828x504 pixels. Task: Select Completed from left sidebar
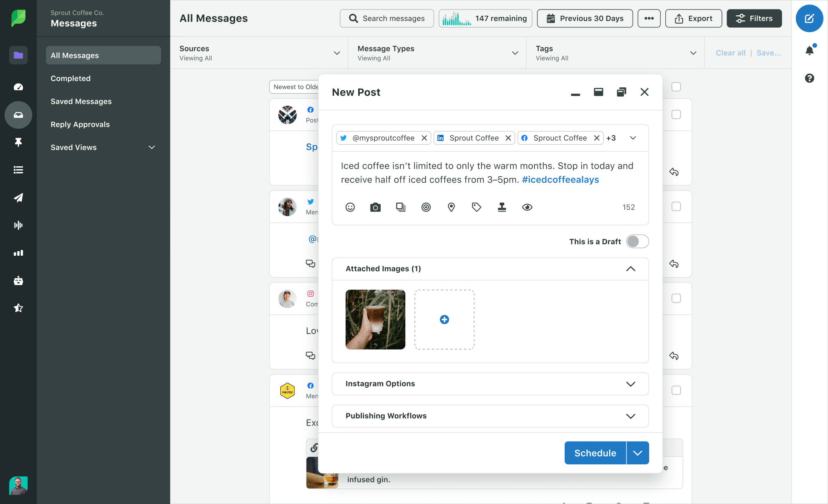tap(70, 78)
